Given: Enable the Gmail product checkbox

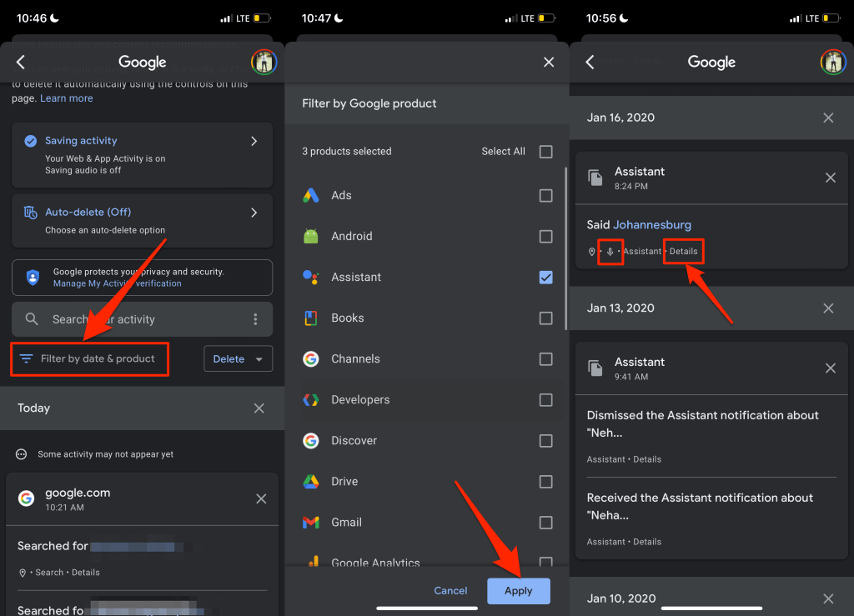Looking at the screenshot, I should 545,523.
